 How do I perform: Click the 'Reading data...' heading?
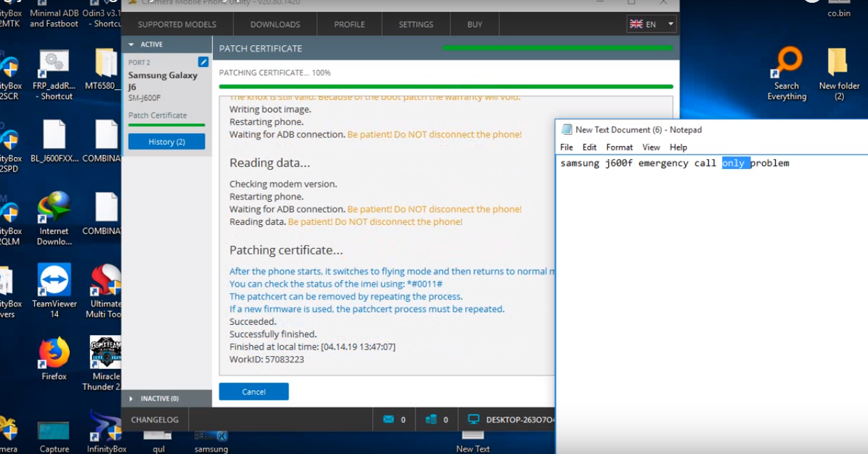tap(270, 163)
